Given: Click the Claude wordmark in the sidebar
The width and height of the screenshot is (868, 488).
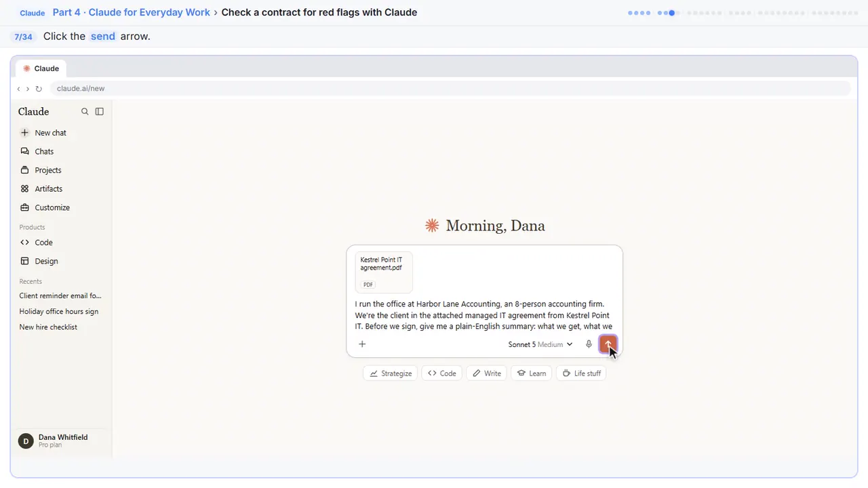Looking at the screenshot, I should coord(34,112).
